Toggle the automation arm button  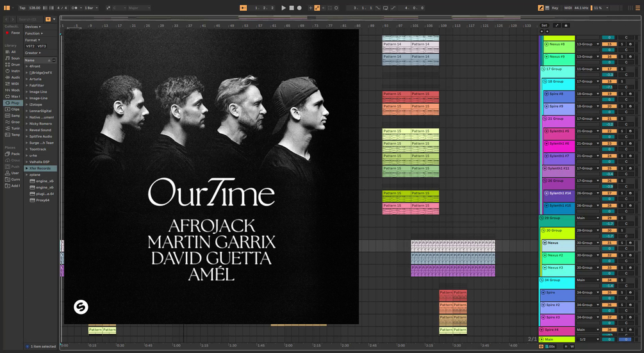[x=317, y=8]
